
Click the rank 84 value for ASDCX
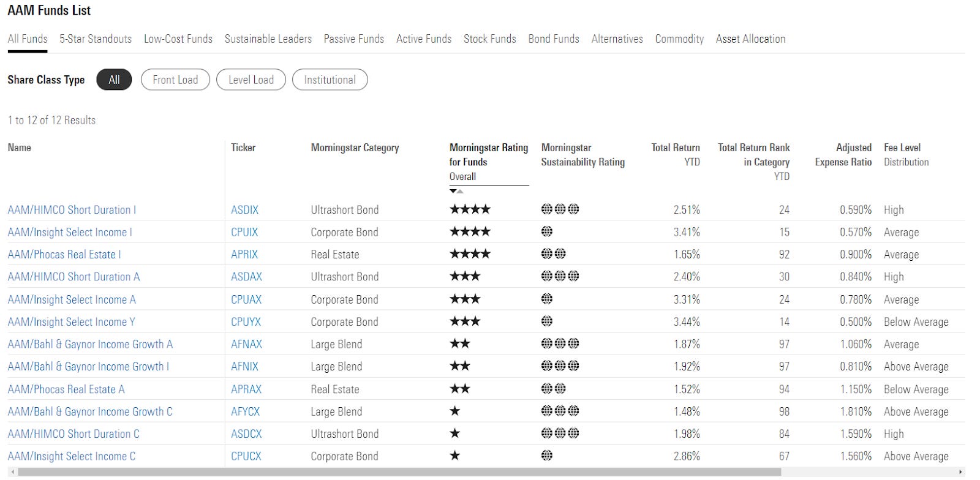784,434
